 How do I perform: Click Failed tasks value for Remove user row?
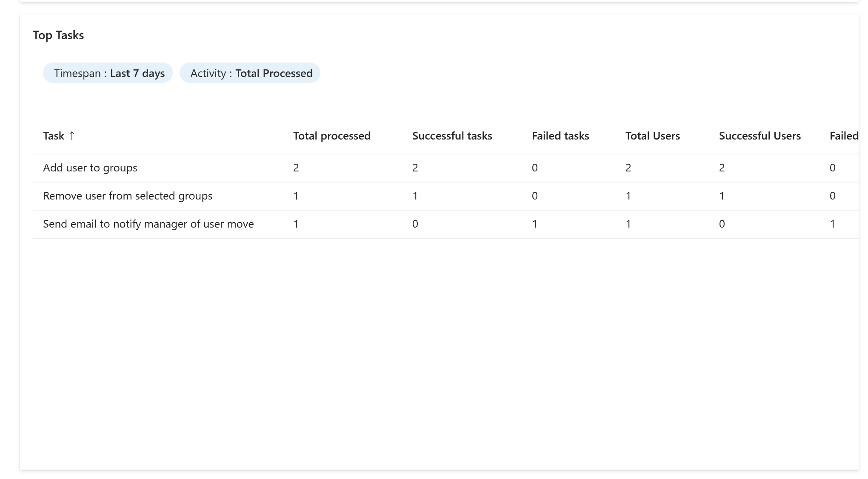coord(535,196)
